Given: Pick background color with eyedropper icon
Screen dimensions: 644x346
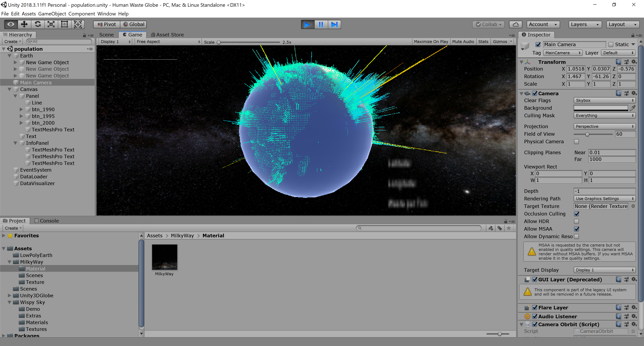Looking at the screenshot, I should [x=632, y=108].
